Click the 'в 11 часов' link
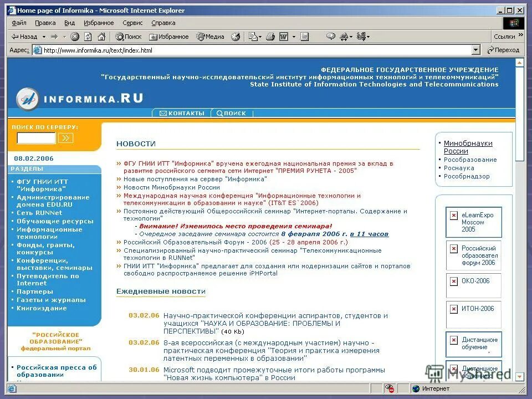 pyautogui.click(x=369, y=234)
